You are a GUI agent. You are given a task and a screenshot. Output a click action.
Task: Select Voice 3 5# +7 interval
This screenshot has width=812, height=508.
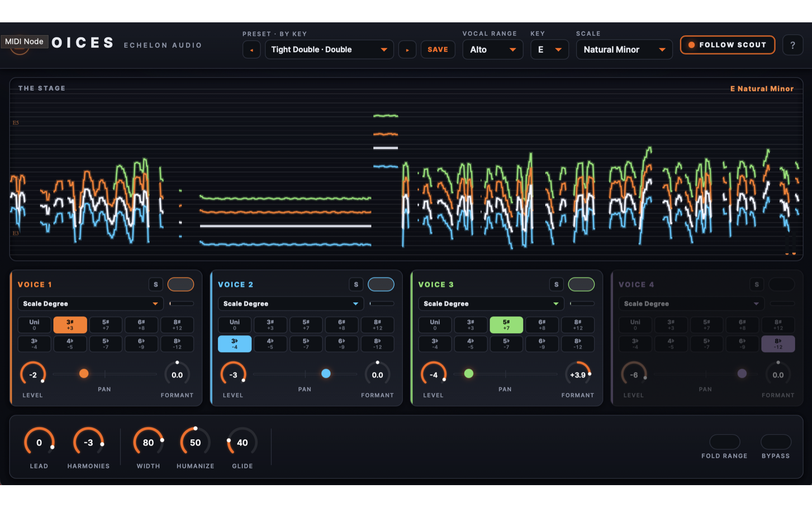(506, 325)
